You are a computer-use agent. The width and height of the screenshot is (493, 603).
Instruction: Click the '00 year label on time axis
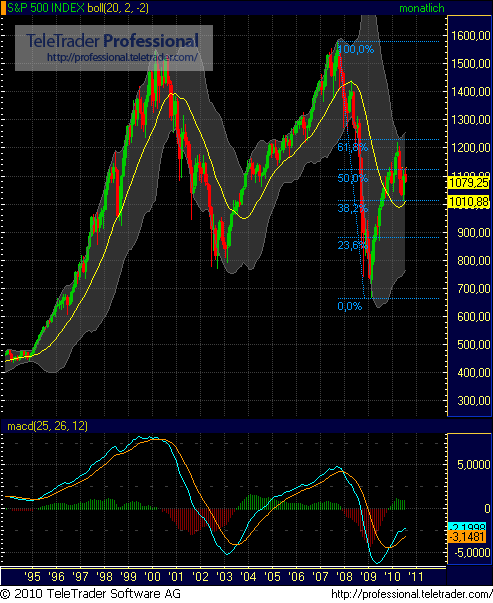pyautogui.click(x=152, y=576)
